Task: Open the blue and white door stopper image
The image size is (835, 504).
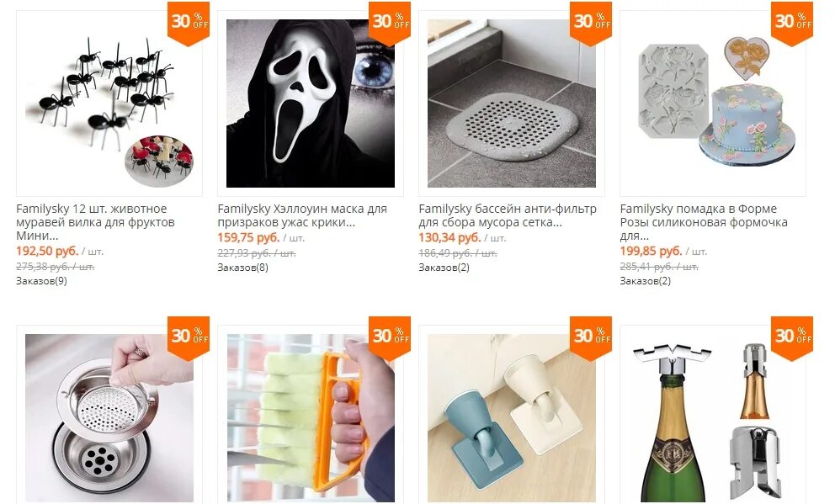Action: [512, 418]
